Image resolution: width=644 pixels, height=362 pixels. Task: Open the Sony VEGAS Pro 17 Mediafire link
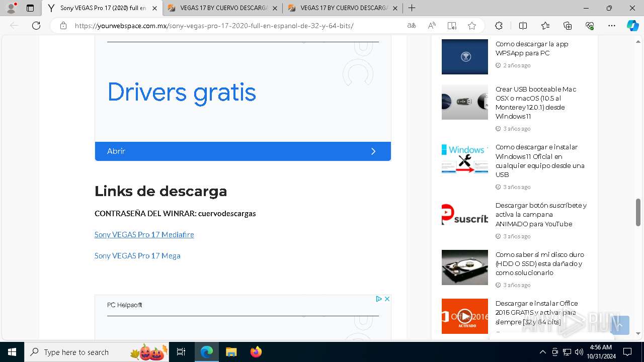click(144, 234)
